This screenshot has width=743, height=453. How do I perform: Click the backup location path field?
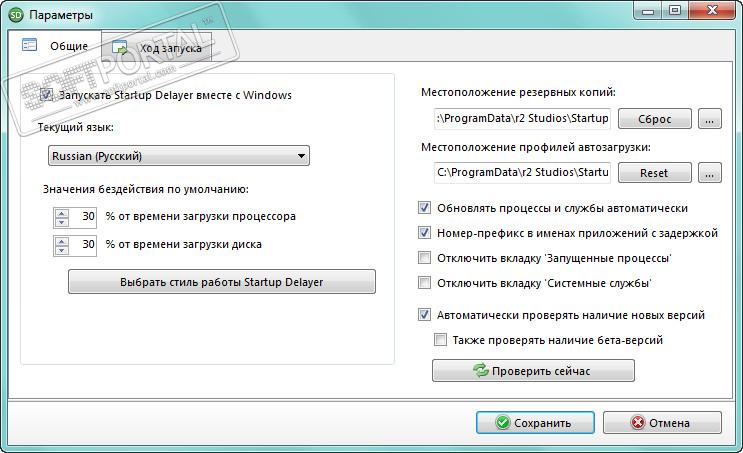522,118
